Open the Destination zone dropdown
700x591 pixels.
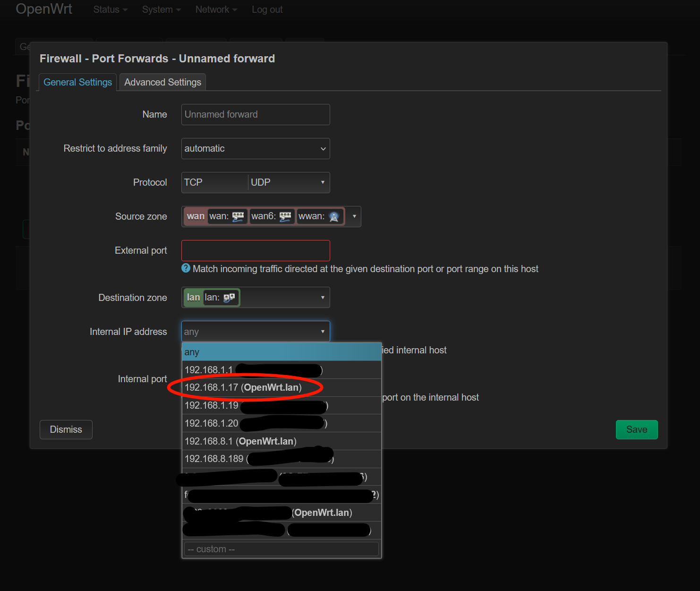(256, 298)
